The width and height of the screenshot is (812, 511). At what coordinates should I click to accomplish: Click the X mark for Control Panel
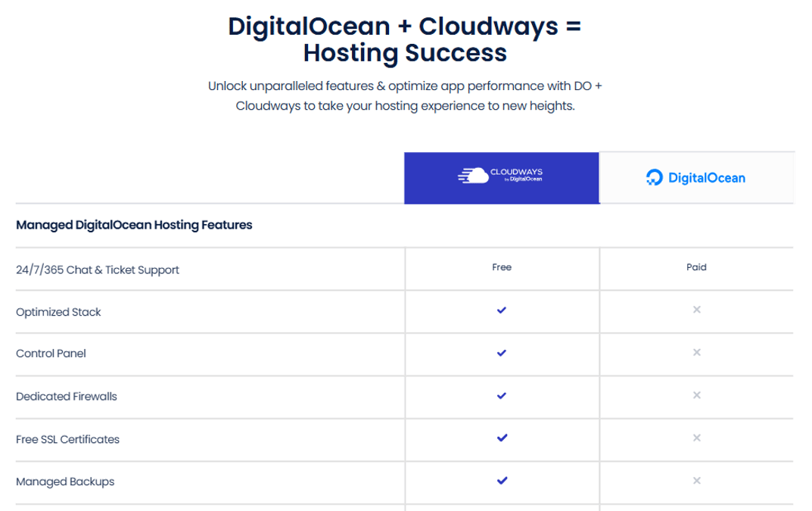[x=697, y=354]
